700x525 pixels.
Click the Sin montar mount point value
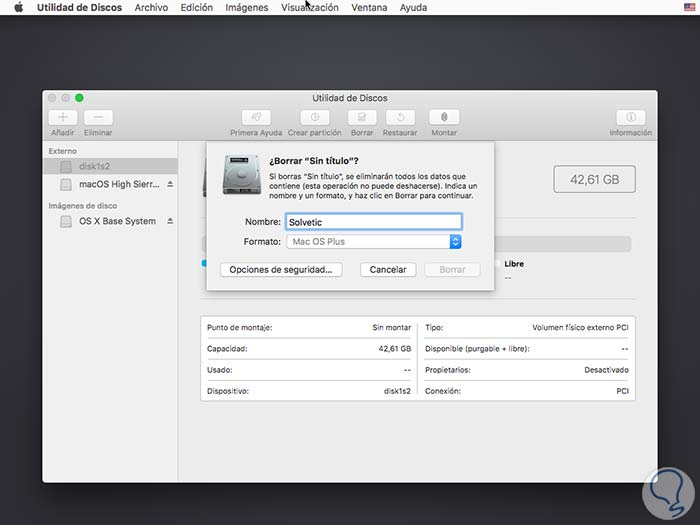tap(392, 328)
